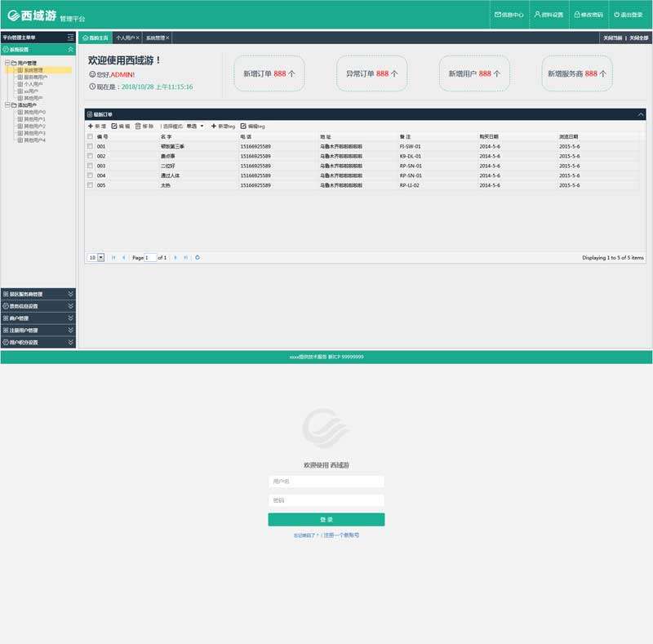Select 服务商用户 in the tree
Image resolution: width=653 pixels, height=644 pixels.
pos(35,77)
